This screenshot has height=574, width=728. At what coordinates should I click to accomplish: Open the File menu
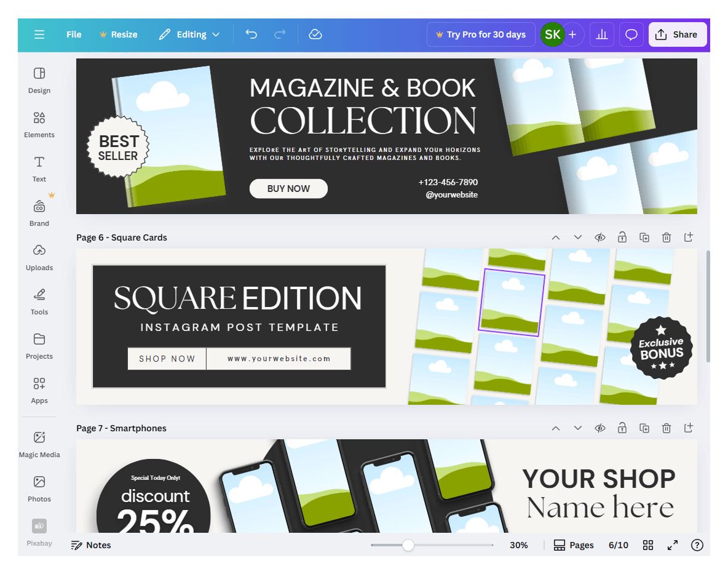(74, 34)
